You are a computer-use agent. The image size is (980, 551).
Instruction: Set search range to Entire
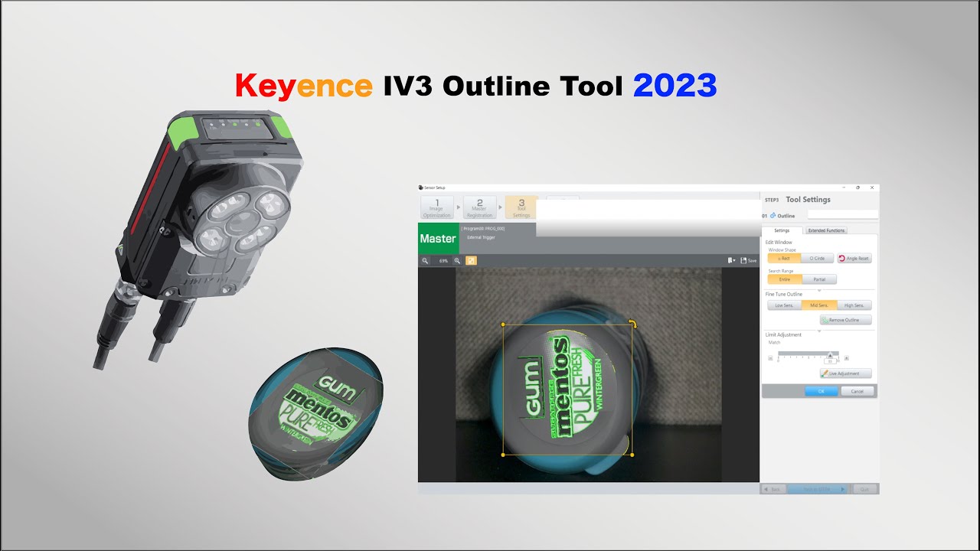(x=784, y=279)
